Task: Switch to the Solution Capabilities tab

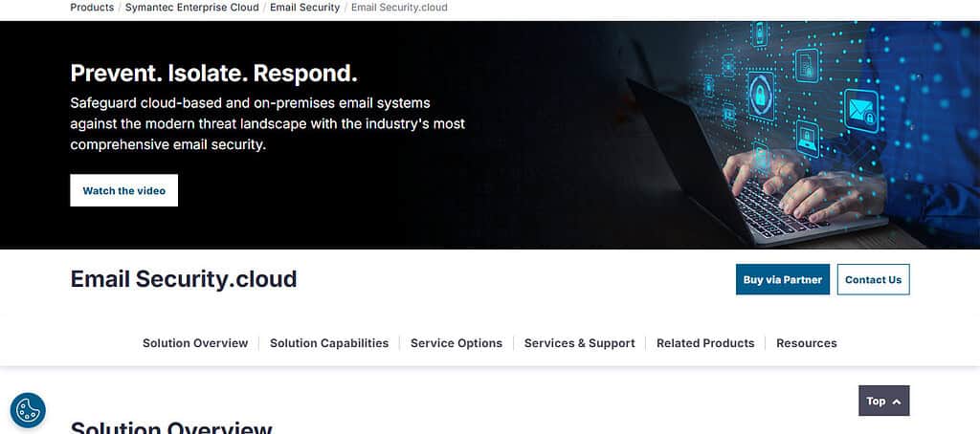Action: click(329, 343)
